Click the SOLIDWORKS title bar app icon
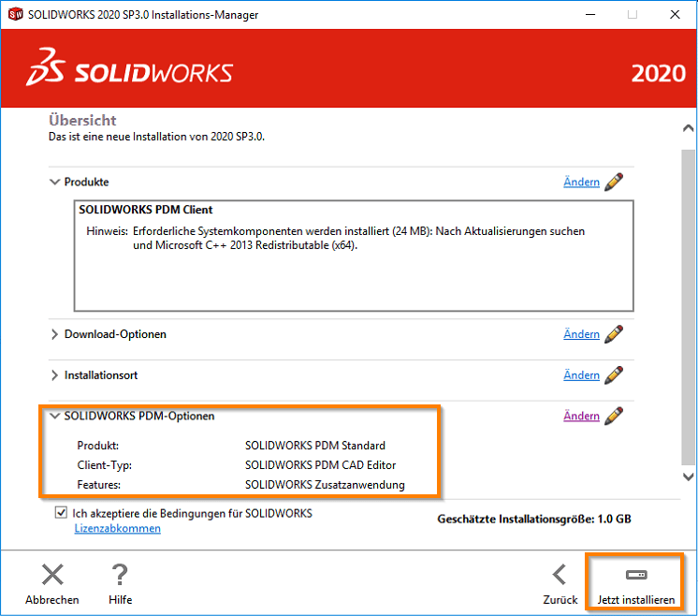 point(16,14)
